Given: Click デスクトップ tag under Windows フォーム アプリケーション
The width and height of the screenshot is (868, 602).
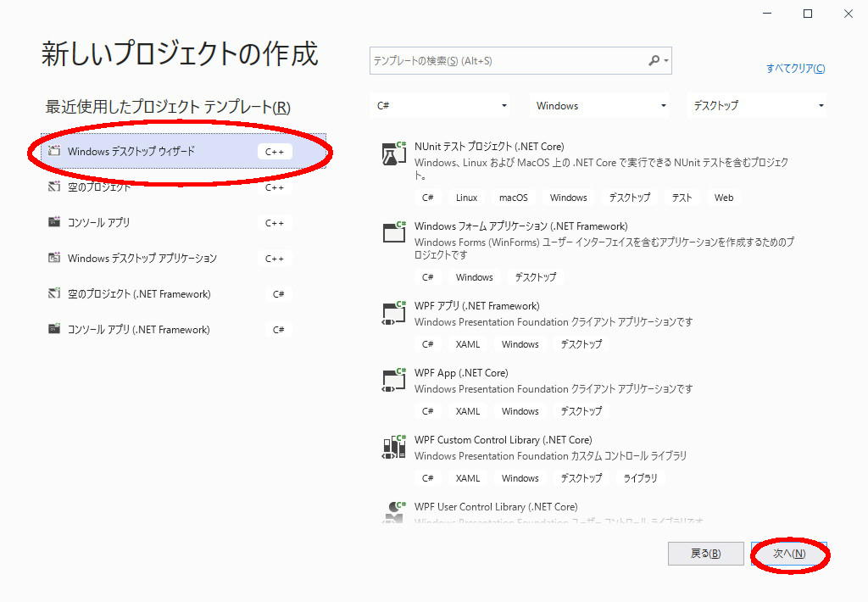Looking at the screenshot, I should coord(536,277).
